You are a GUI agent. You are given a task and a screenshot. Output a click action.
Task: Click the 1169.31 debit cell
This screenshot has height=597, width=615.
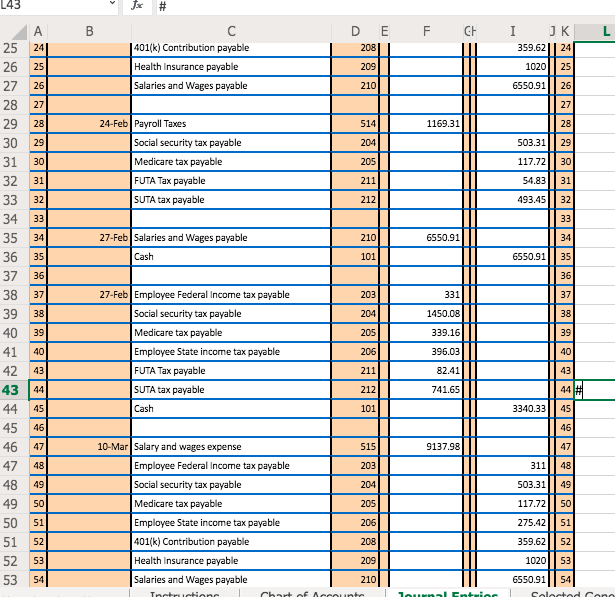(426, 124)
